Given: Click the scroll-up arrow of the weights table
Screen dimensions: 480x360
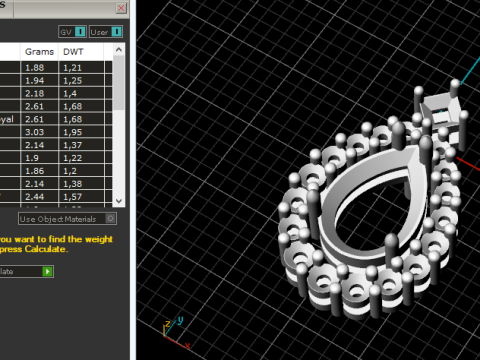Looking at the screenshot, I should 119,50.
